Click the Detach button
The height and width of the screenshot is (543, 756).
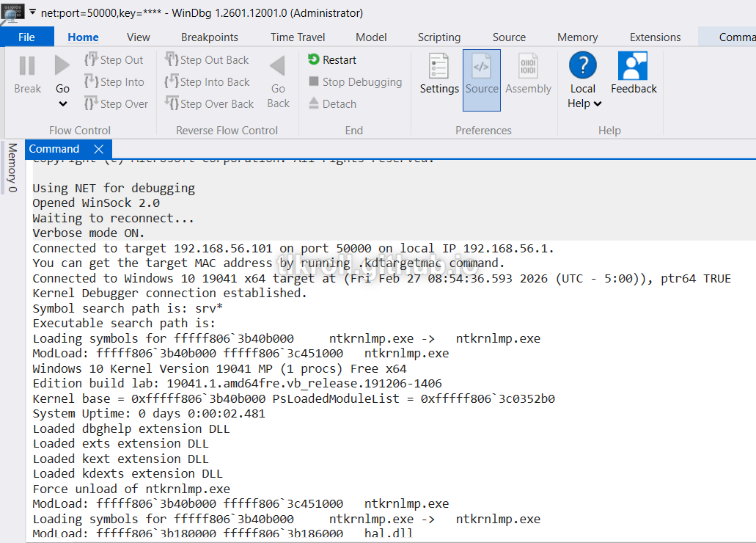tap(332, 104)
